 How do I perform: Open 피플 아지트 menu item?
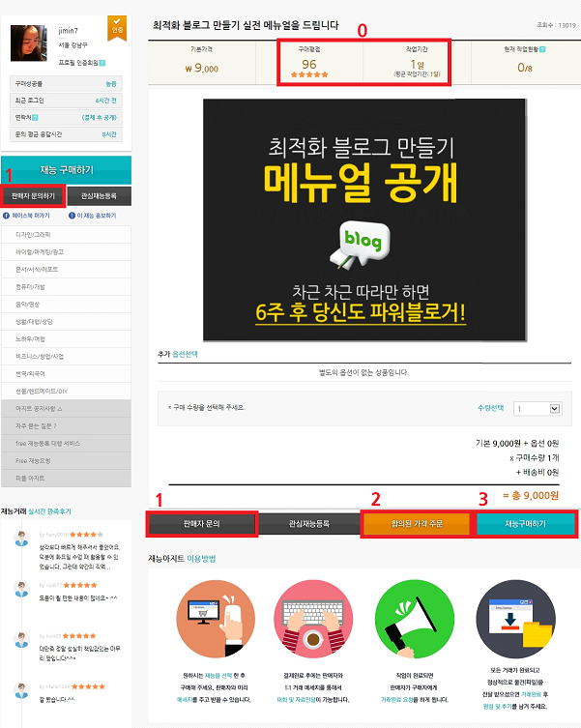pyautogui.click(x=66, y=478)
